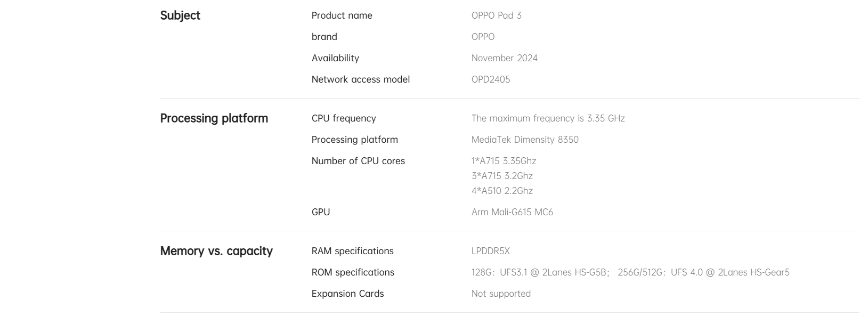Click the OPPO Pad 3 value
Viewport: 868px width, 324px height.
click(x=497, y=15)
